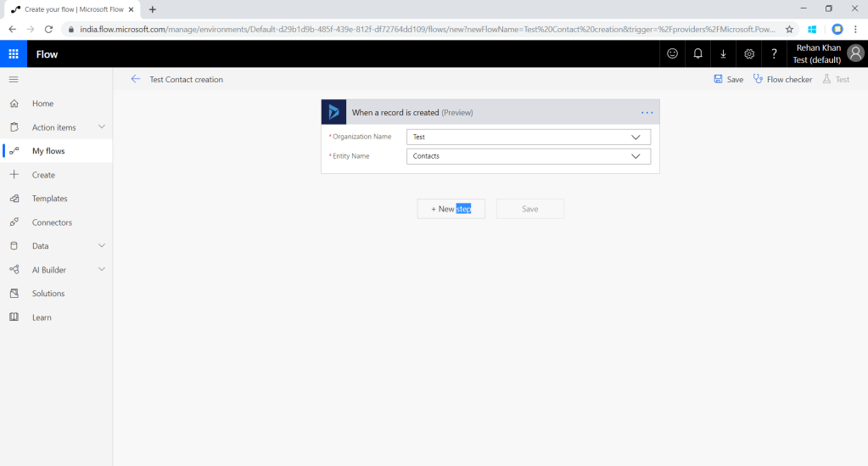The height and width of the screenshot is (466, 868).
Task: Run the Flow checker
Action: [x=782, y=79]
